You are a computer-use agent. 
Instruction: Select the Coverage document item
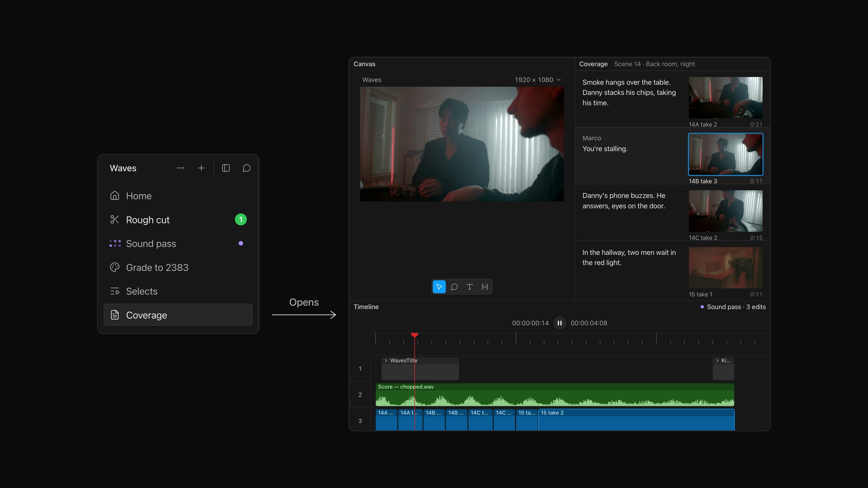178,315
